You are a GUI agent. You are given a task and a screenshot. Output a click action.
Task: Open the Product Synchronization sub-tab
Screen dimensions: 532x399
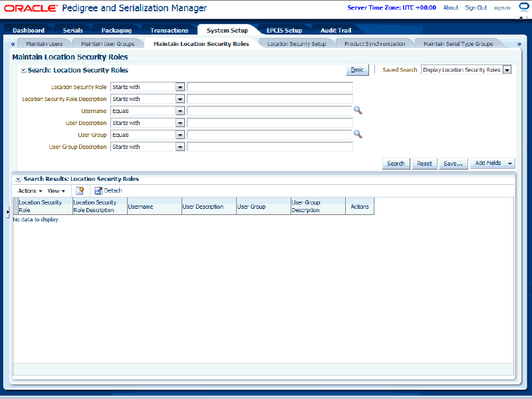point(374,44)
